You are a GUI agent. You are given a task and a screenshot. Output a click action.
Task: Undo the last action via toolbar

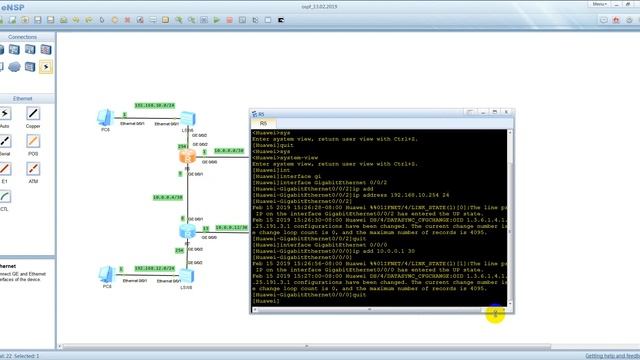point(76,20)
